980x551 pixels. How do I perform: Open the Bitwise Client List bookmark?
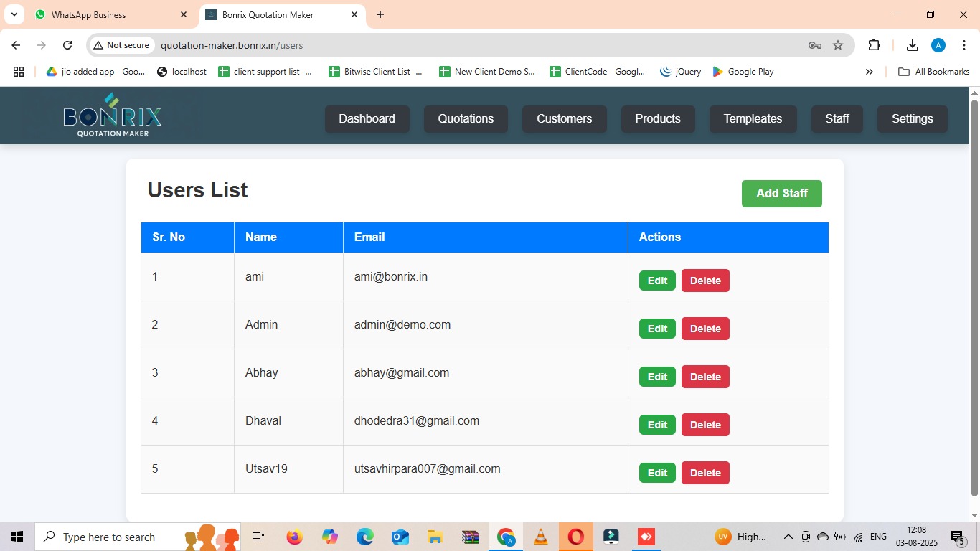[x=375, y=72]
